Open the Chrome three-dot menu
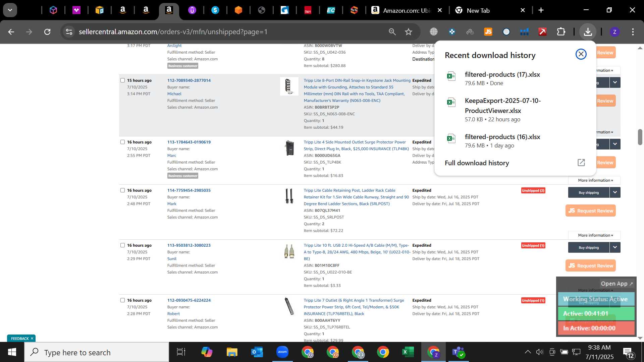This screenshot has width=644, height=362. [633, 32]
